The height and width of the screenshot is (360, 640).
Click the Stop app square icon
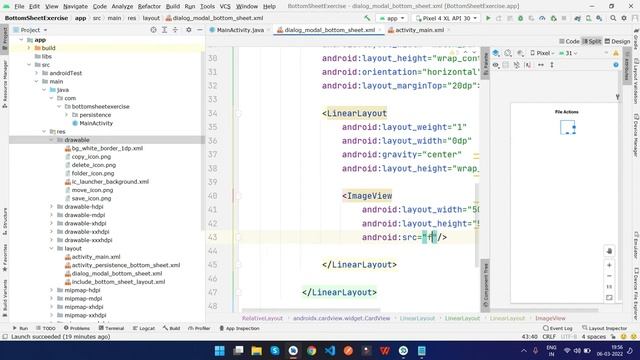(x=564, y=18)
